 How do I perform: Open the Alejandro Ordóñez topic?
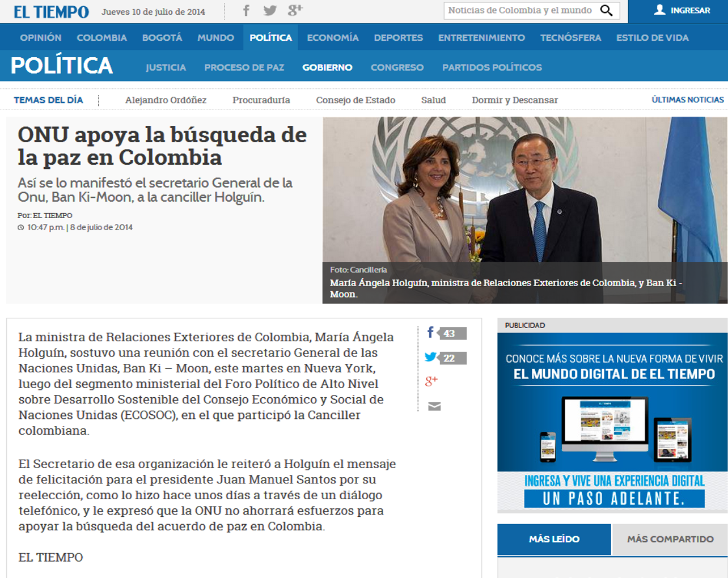pyautogui.click(x=166, y=100)
